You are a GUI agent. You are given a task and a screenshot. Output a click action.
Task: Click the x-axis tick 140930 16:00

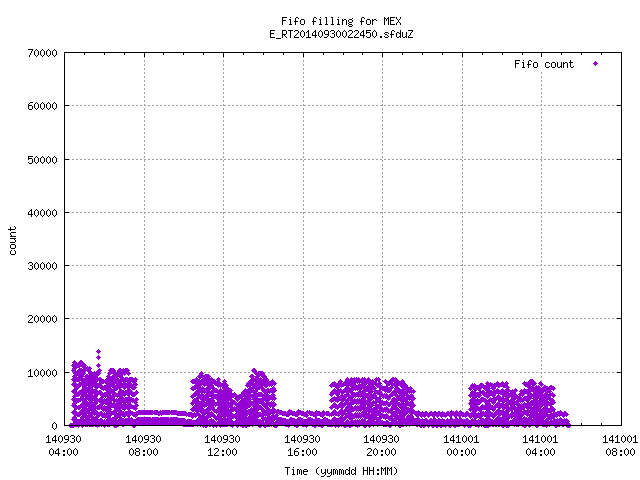[x=302, y=446]
